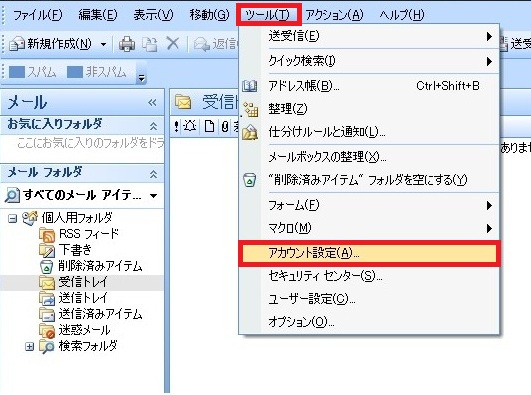Open the 編集(E) menu
This screenshot has height=395, width=531.
98,15
